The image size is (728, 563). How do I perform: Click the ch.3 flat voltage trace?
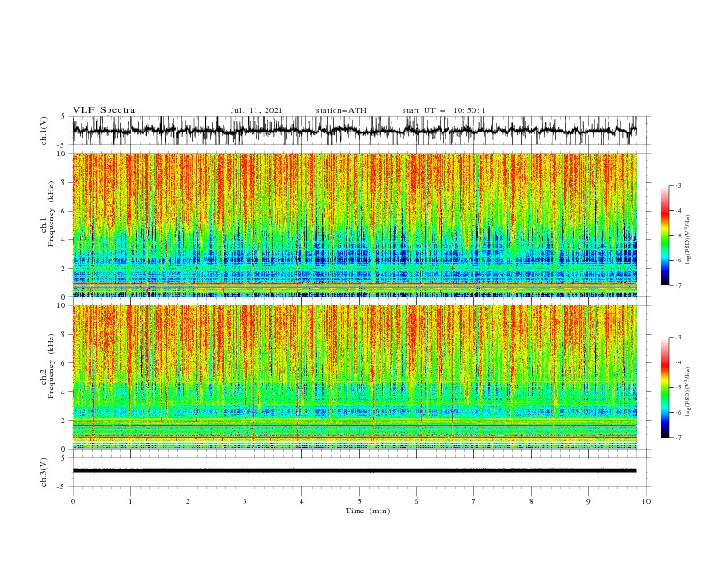[x=354, y=471]
